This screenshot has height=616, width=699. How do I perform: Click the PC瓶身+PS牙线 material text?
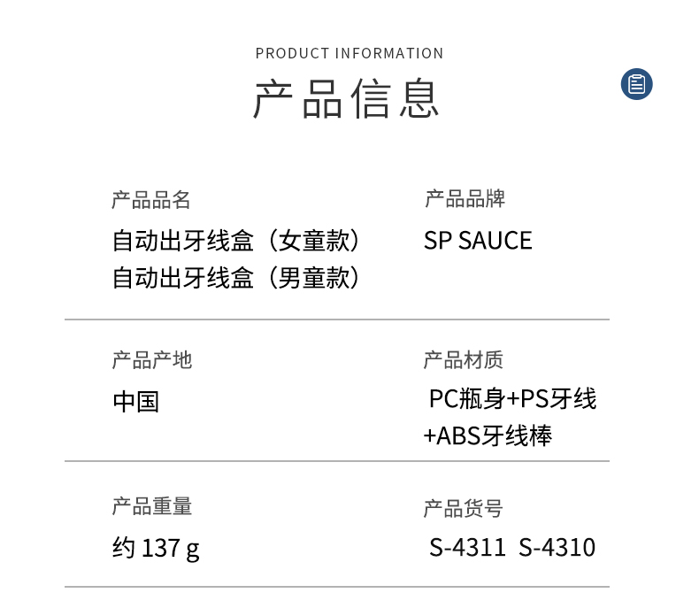click(512, 399)
